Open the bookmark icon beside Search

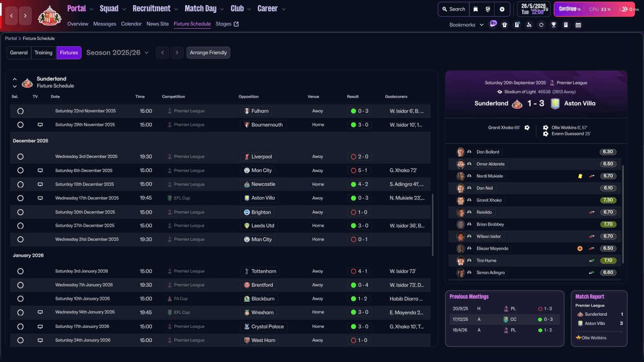(475, 9)
